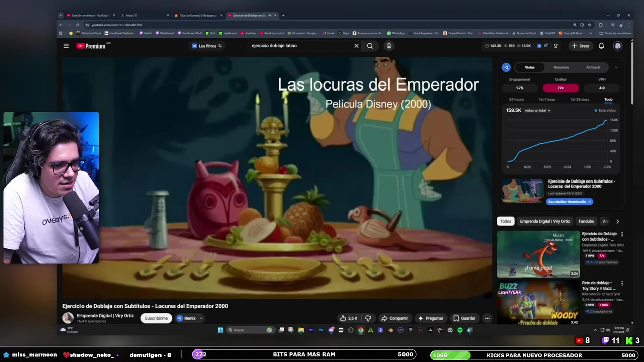Open the account avatar menu
Viewport: 644px width, 362px height.
(618, 46)
